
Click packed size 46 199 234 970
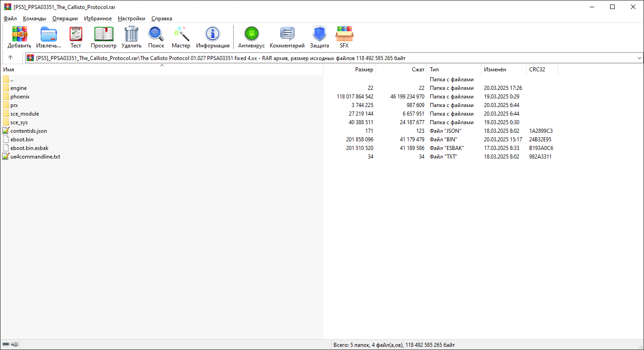tap(407, 97)
